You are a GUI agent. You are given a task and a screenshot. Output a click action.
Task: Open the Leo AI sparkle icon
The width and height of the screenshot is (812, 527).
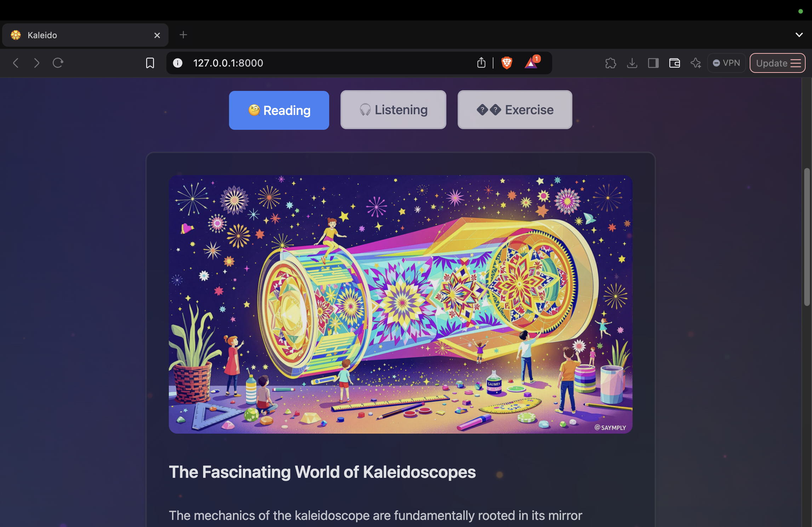point(696,63)
